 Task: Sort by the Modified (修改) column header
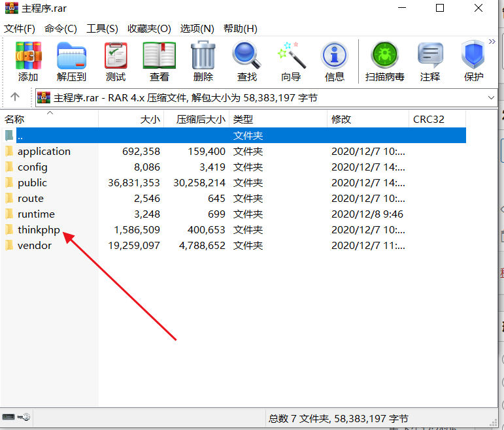341,119
